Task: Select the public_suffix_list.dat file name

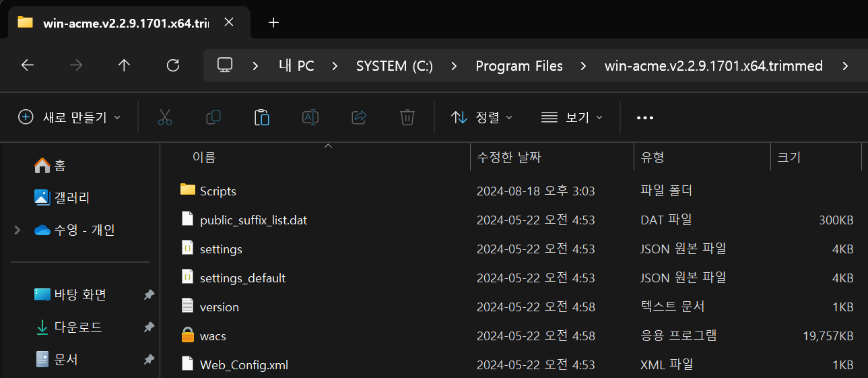Action: pos(253,220)
